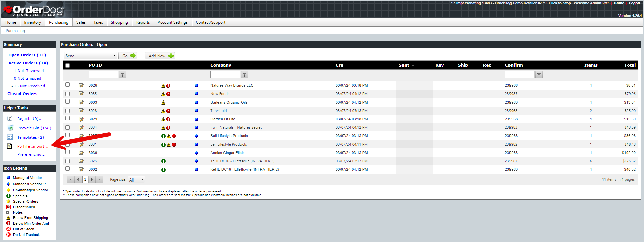Click Rejects question mark icon
Image resolution: width=644 pixels, height=242 pixels.
(10, 118)
